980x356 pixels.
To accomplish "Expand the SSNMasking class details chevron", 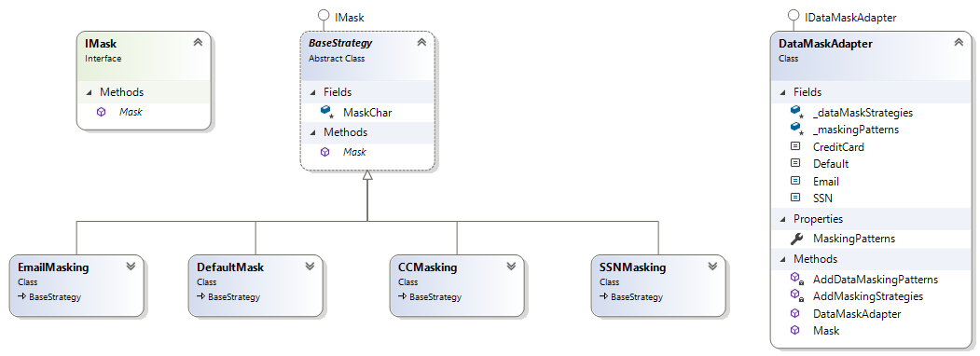I will click(x=711, y=266).
